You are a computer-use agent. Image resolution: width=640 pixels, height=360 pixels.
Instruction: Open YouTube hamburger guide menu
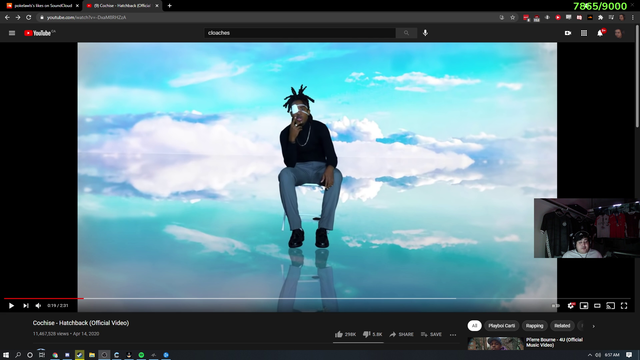coord(12,33)
